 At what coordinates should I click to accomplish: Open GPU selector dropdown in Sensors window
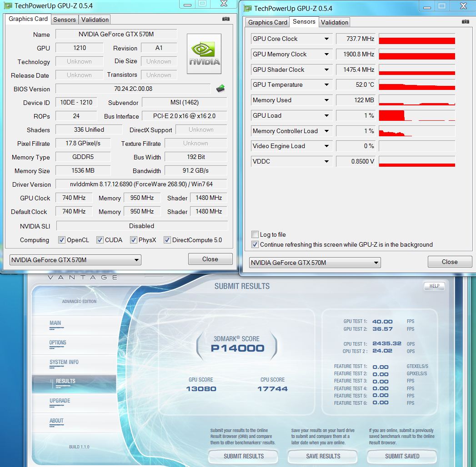click(x=315, y=263)
